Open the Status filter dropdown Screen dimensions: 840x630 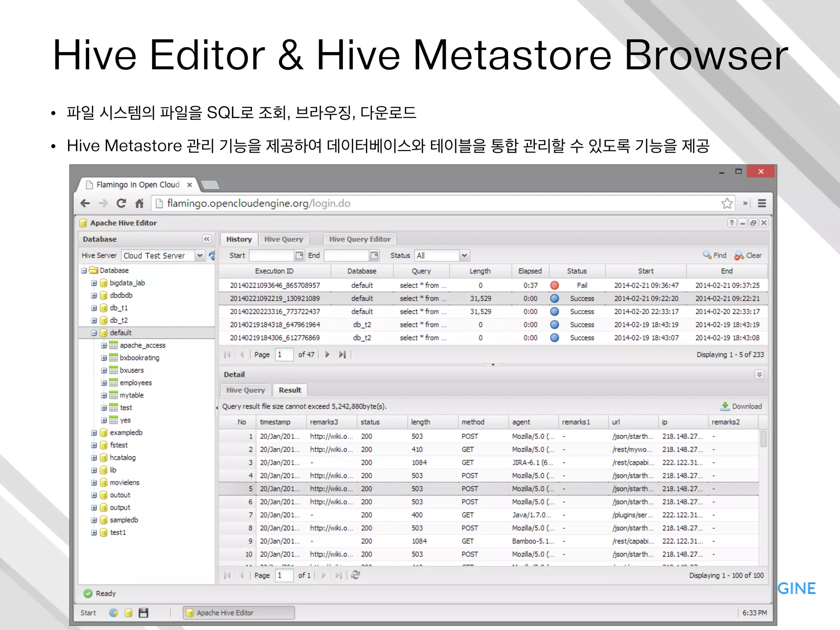(x=464, y=255)
